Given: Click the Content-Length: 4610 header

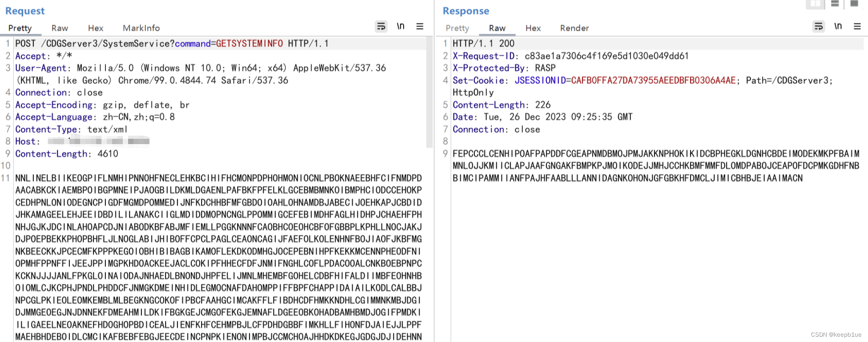Looking at the screenshot, I should point(67,154).
